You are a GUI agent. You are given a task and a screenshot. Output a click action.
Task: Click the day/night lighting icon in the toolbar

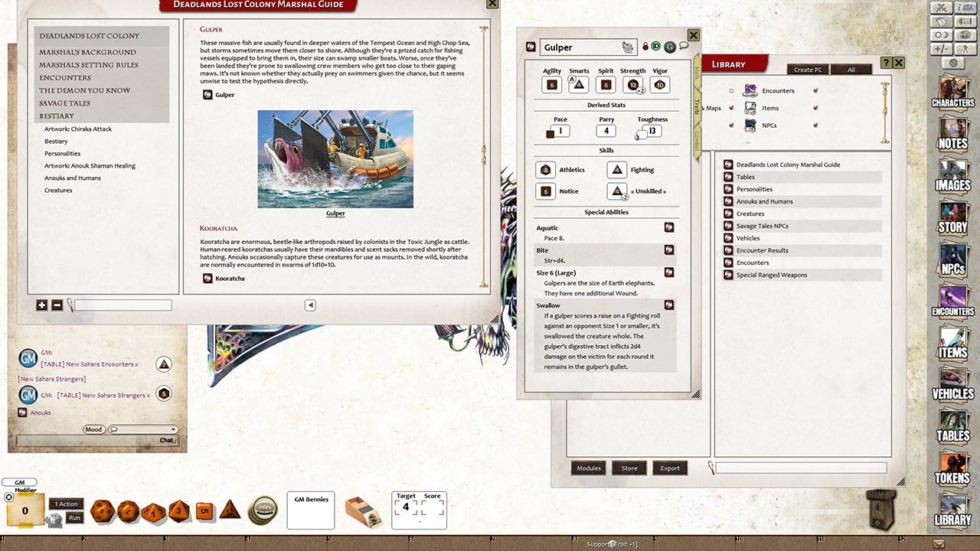pos(941,34)
